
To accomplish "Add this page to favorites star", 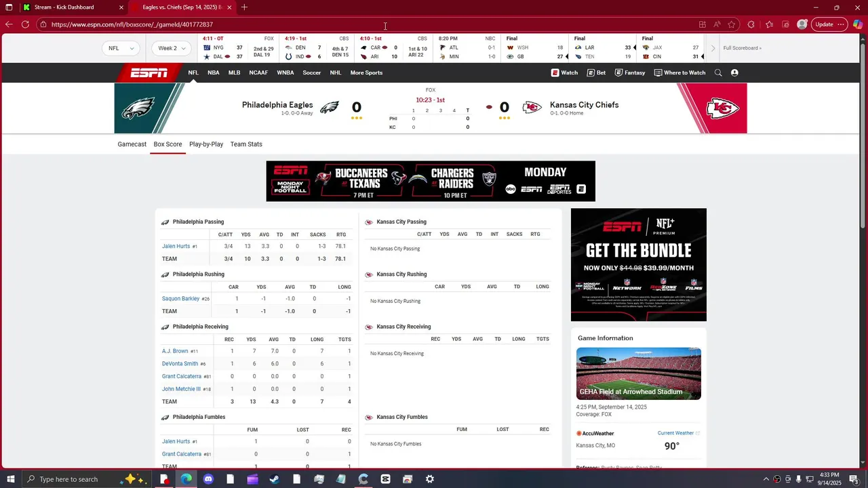I will [x=732, y=24].
